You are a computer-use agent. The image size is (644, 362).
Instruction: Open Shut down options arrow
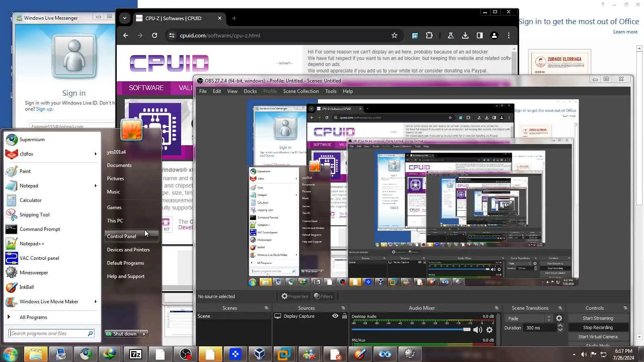click(x=144, y=334)
